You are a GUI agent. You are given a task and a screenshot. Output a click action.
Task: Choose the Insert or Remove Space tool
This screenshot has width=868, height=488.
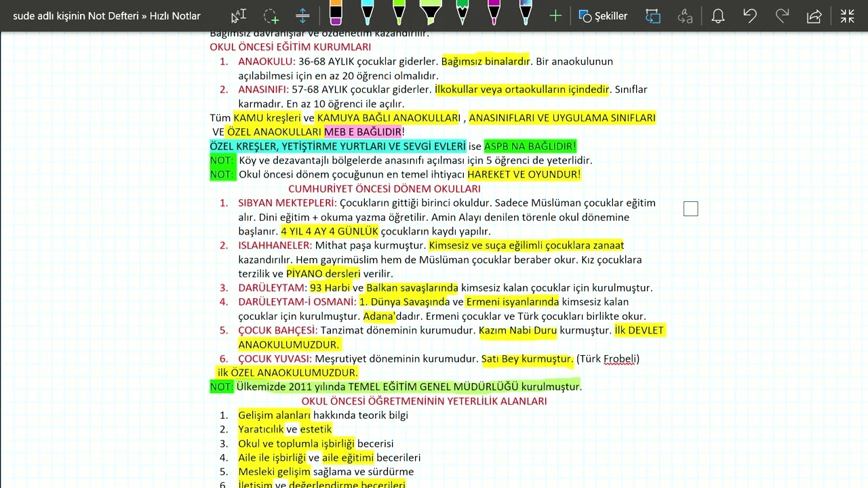[x=302, y=16]
